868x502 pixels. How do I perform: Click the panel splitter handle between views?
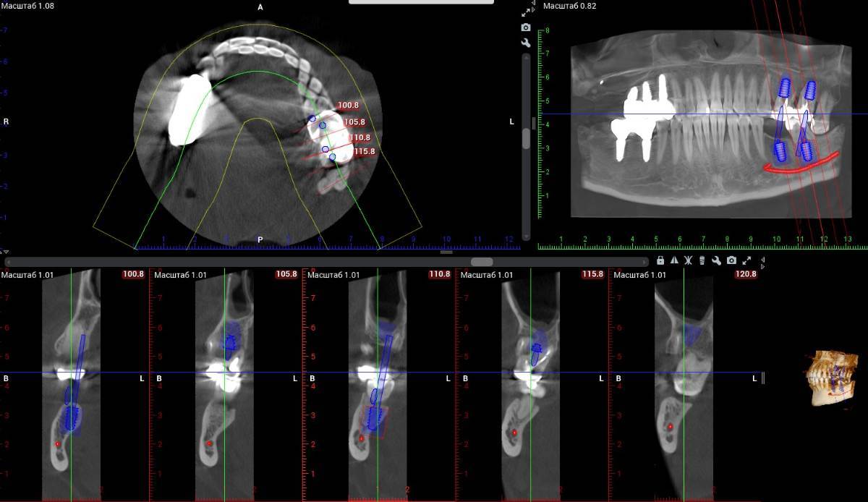[x=446, y=252]
